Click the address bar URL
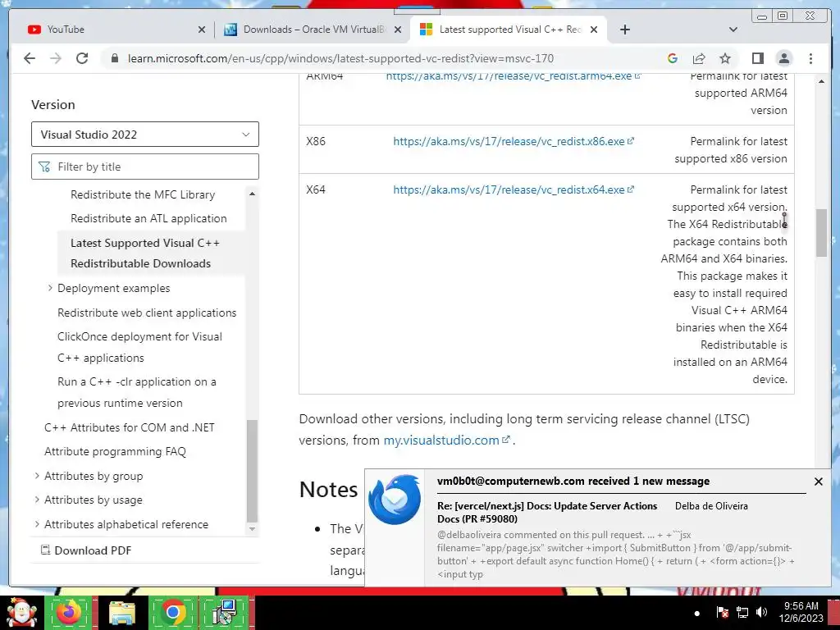This screenshot has height=630, width=840. (x=340, y=58)
